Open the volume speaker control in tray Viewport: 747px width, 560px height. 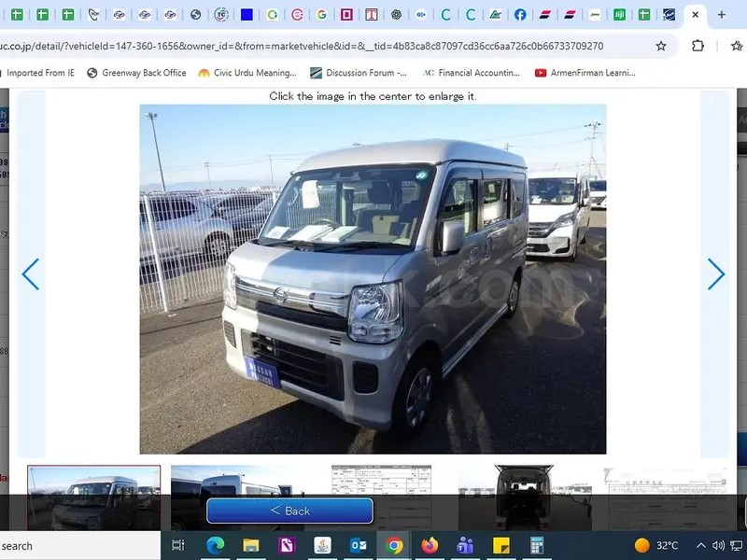[718, 545]
